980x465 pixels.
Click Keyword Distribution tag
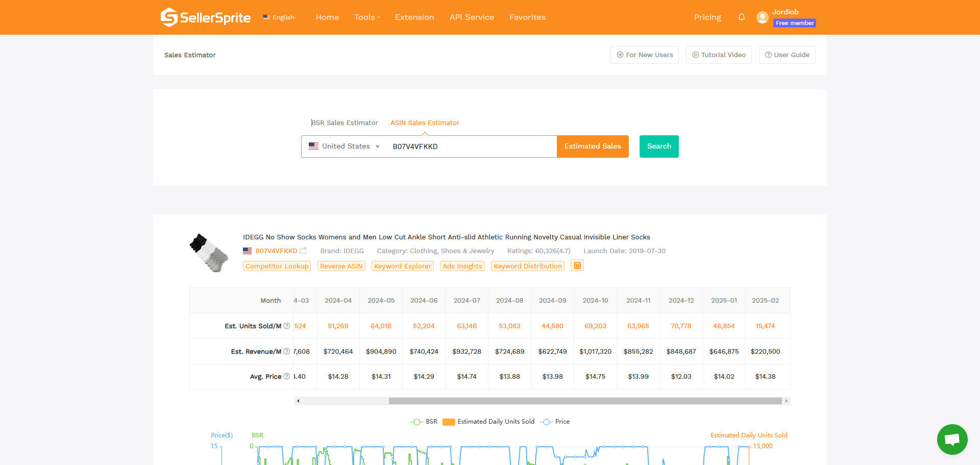click(x=528, y=266)
